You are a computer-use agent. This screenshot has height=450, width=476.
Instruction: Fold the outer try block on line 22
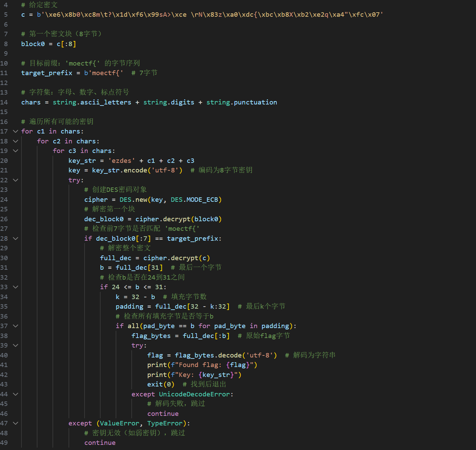(15, 180)
